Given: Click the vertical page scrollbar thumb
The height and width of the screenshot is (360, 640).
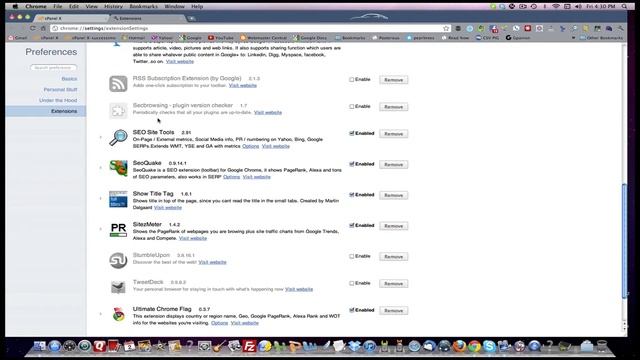Looking at the screenshot, I should [624, 241].
